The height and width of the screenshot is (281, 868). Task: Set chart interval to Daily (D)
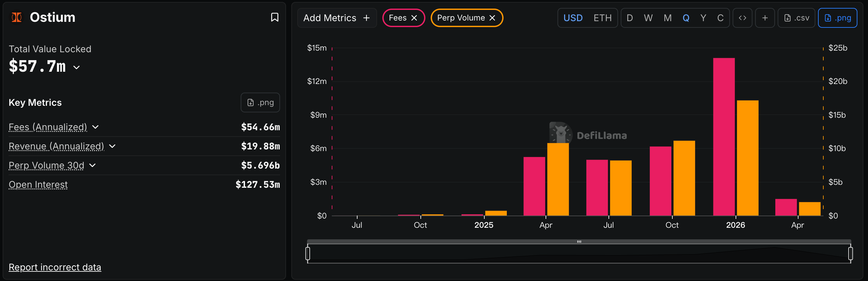(x=629, y=18)
